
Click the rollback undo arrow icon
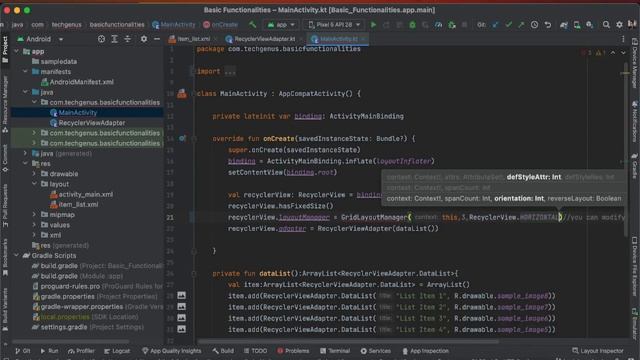coord(548,25)
